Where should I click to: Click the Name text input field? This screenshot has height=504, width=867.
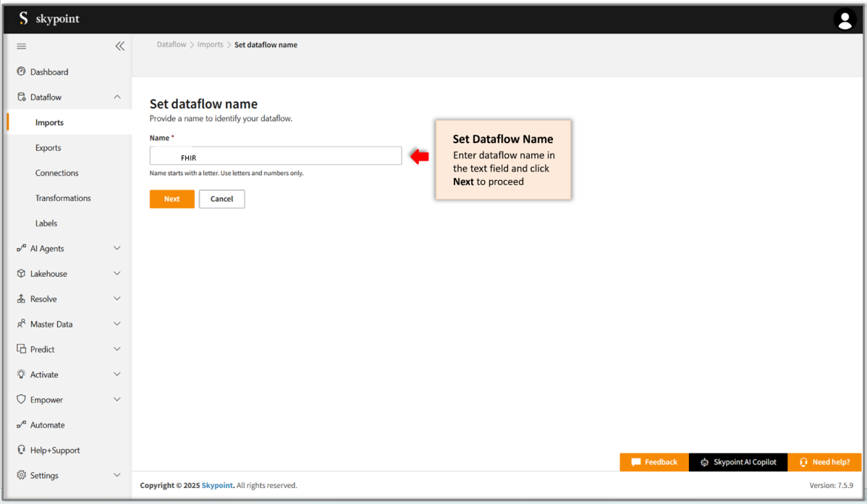[x=275, y=156]
